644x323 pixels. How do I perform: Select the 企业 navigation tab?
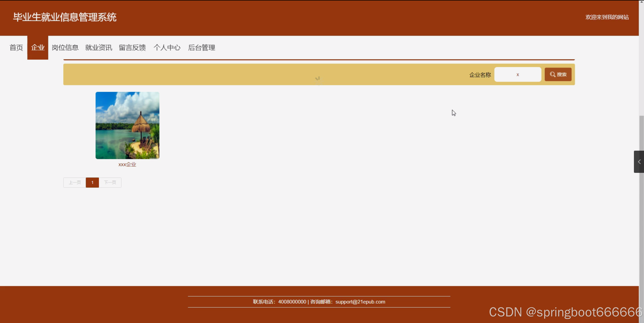coord(38,48)
